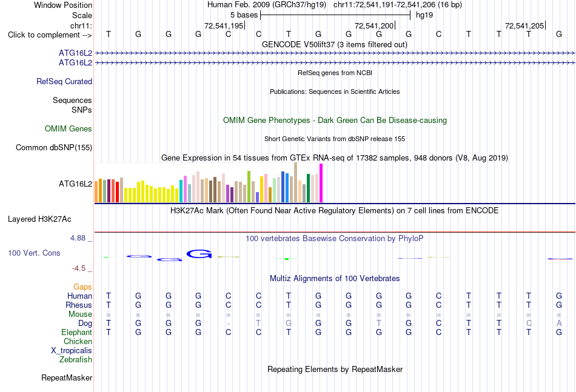Click OMIM Gene Phenotypes green track title

pos(335,121)
